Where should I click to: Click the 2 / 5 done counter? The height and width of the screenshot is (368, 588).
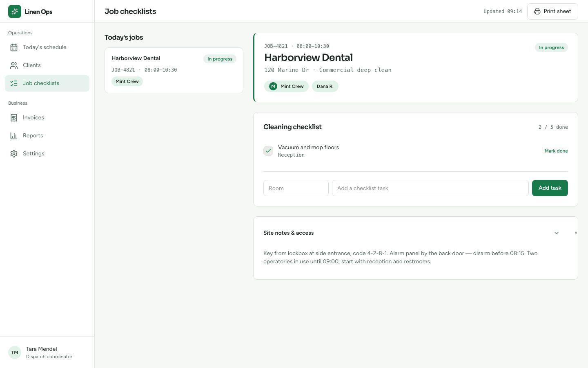coord(553,127)
